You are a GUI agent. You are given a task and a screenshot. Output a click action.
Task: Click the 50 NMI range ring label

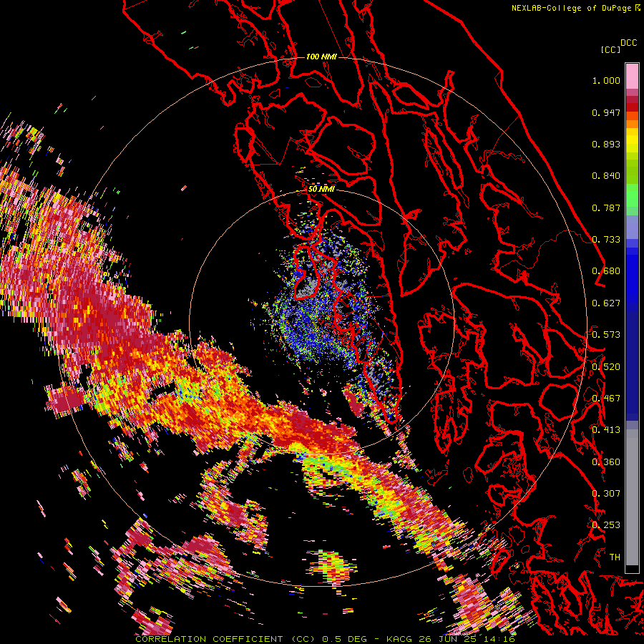point(321,190)
